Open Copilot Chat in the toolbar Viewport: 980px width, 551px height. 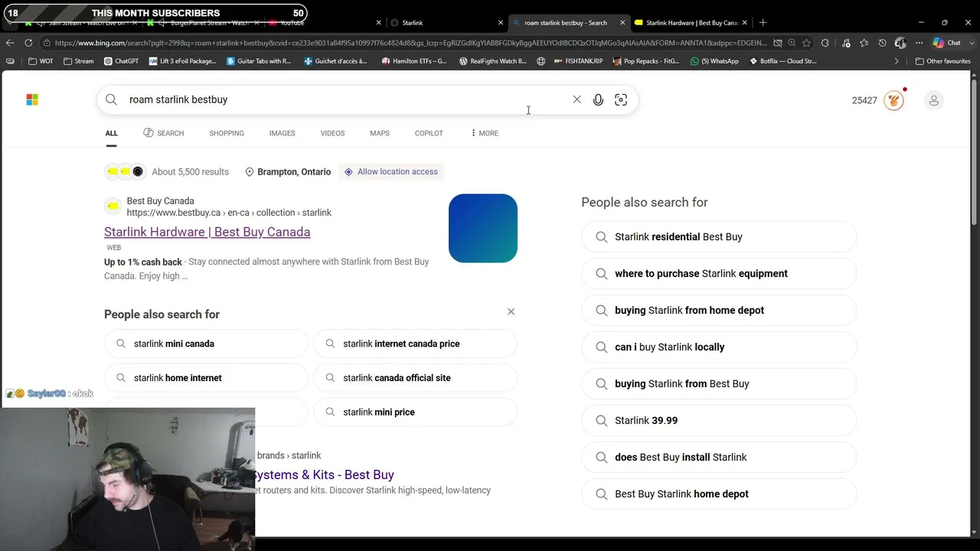click(947, 43)
